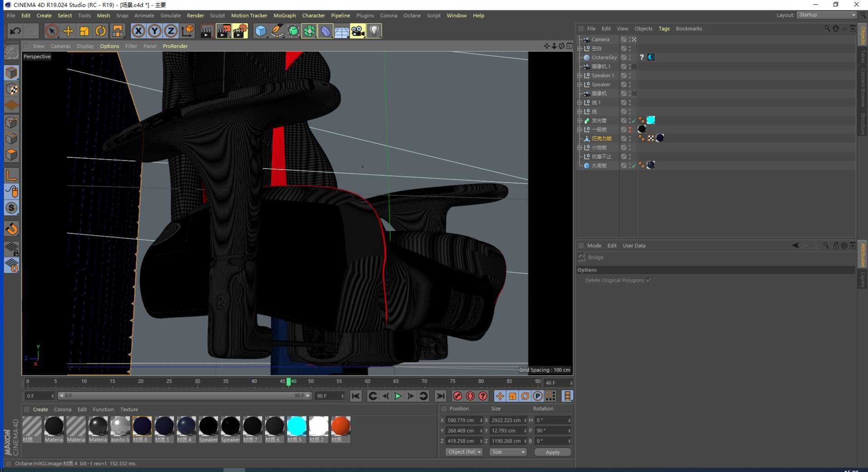This screenshot has height=472, width=868.
Task: Click the Apply button
Action: 552,452
